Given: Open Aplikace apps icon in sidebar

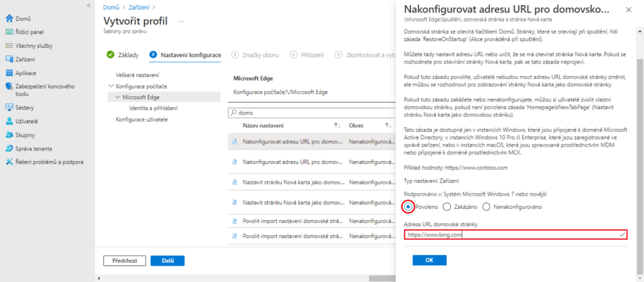Looking at the screenshot, I should coord(9,73).
